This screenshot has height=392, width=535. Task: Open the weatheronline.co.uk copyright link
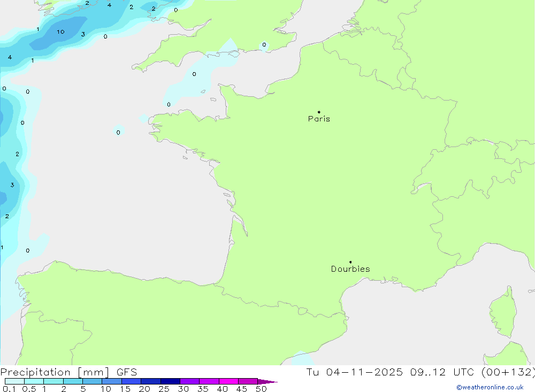(490, 387)
